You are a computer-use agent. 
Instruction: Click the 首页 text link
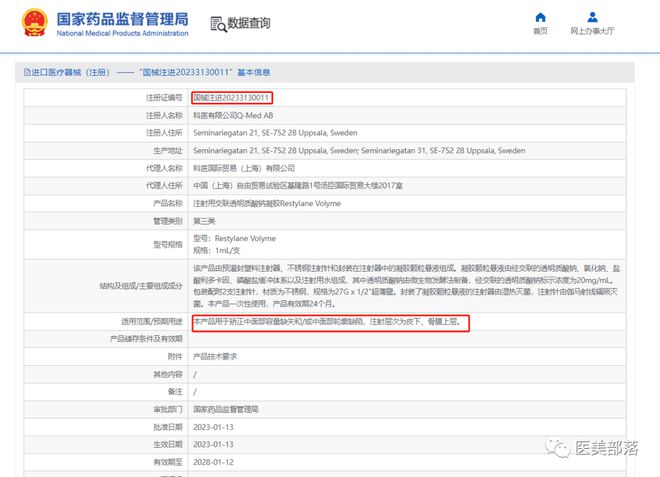coord(540,31)
